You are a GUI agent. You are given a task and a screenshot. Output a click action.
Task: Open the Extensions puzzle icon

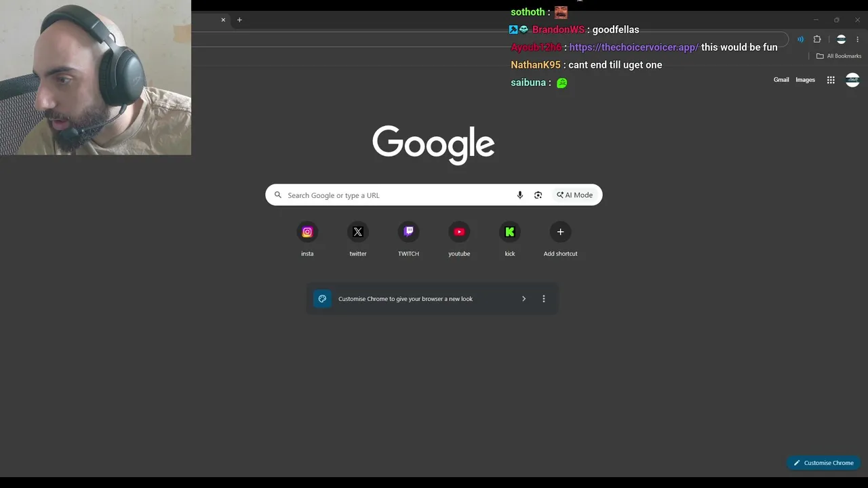tap(817, 39)
